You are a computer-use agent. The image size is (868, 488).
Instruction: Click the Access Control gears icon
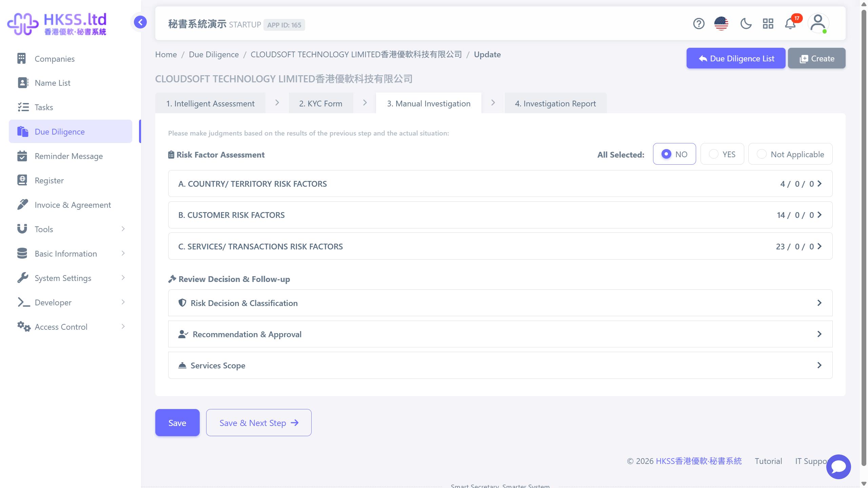(23, 327)
